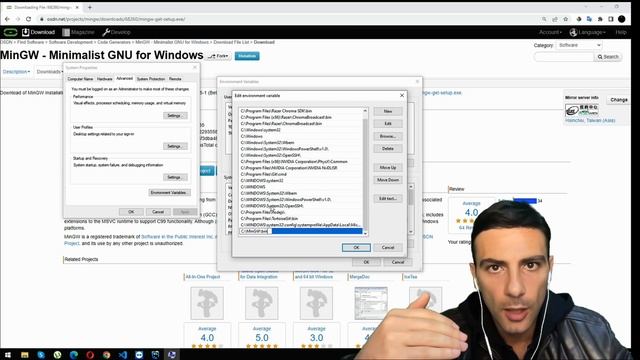Open Microsoft Edge from taskbar
Viewport: 640px width, 360px height.
73,354
